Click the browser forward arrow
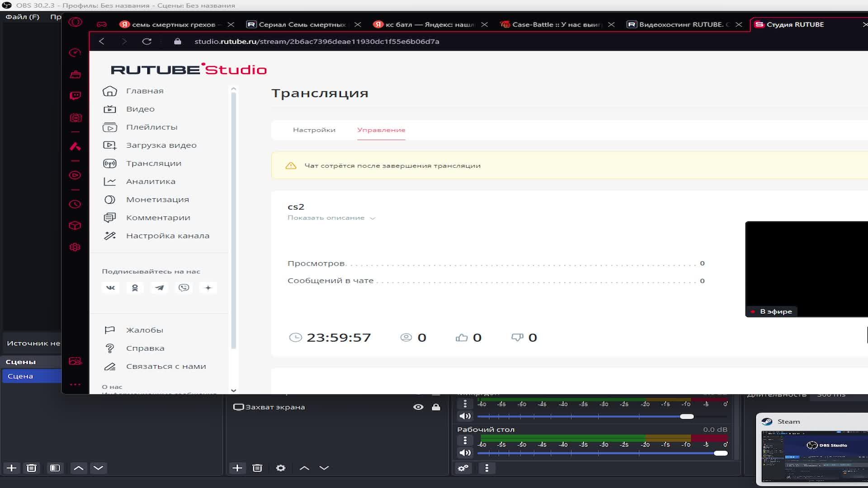Viewport: 868px width, 488px height. pos(124,41)
